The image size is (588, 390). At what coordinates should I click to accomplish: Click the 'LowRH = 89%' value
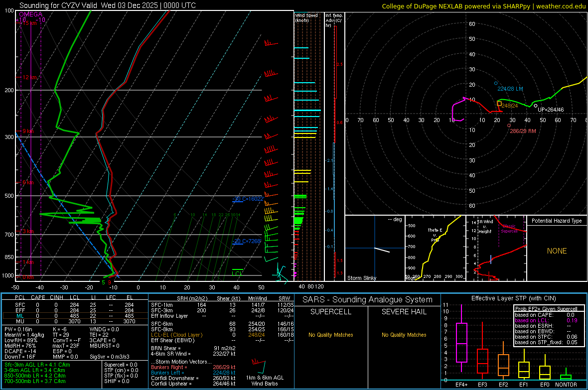[20, 340]
